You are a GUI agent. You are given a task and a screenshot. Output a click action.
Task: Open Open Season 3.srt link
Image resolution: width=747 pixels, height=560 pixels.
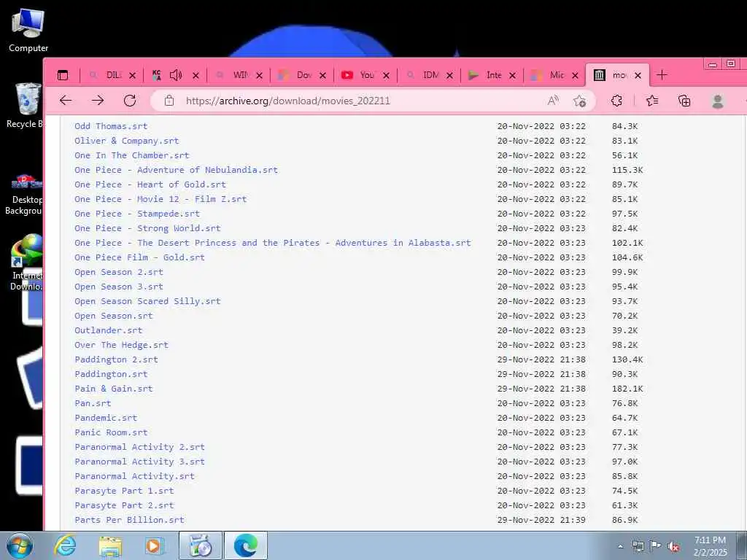coord(119,287)
